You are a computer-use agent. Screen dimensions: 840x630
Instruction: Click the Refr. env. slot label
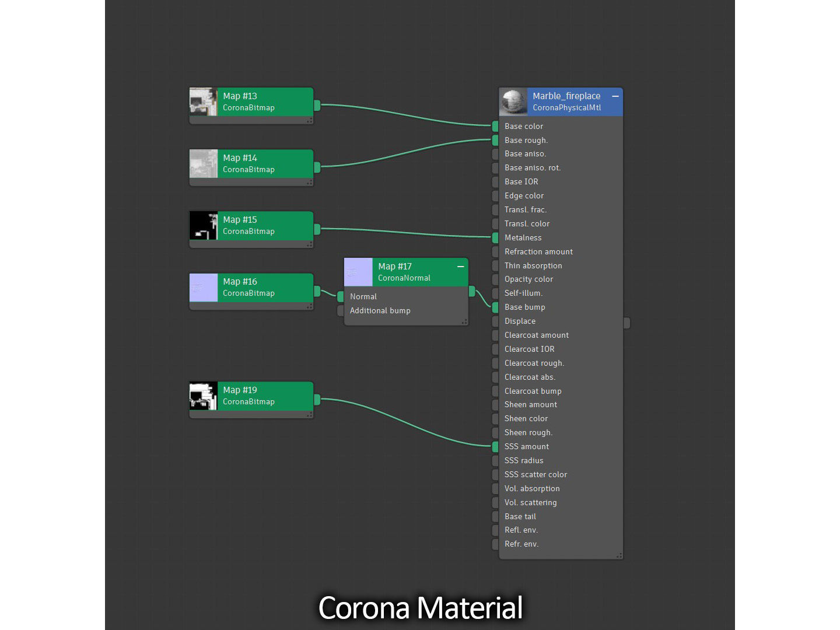(x=521, y=544)
